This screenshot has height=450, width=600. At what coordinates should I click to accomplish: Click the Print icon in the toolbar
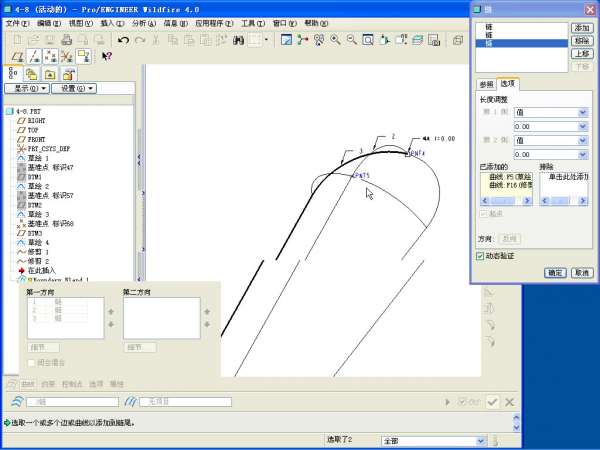66,40
